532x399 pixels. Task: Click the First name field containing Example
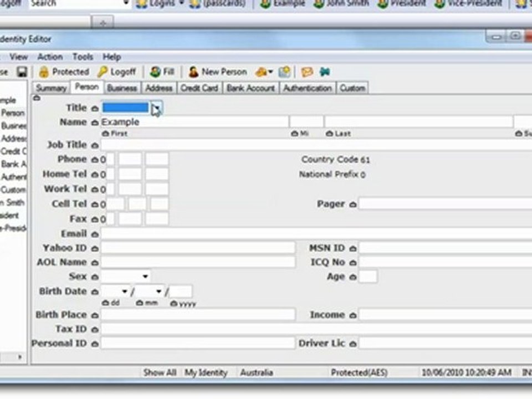pos(195,122)
